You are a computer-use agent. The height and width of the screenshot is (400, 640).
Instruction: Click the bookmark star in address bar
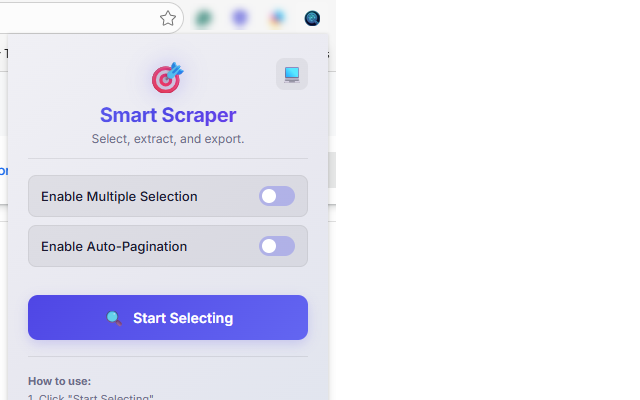tap(167, 18)
